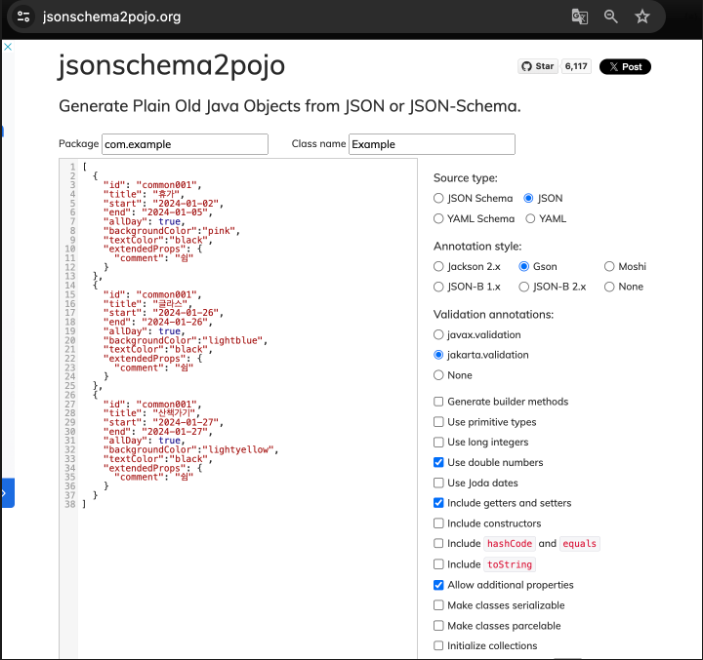Uncheck Use double numbers
Screen dimensions: 703x660
438,462
